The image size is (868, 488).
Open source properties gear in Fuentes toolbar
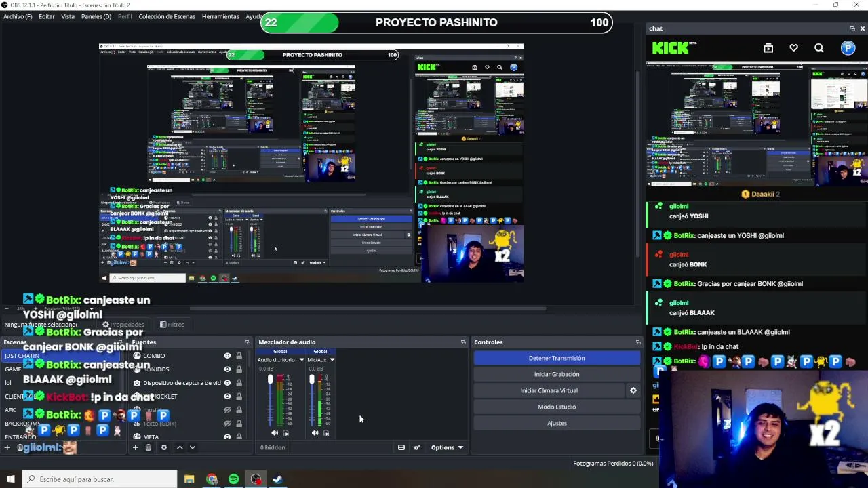(163, 447)
